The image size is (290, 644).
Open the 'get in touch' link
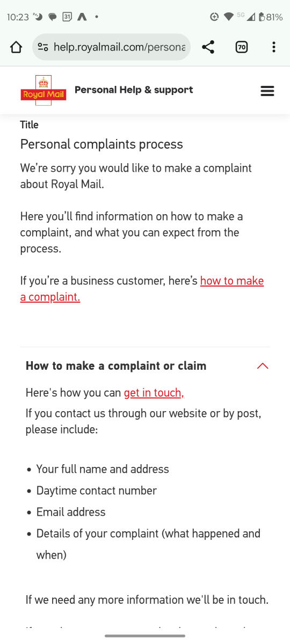point(154,393)
